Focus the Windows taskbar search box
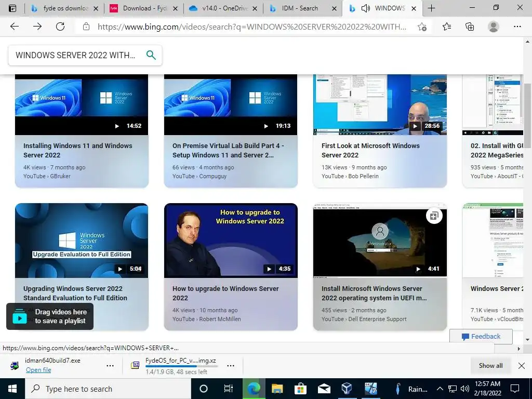Image resolution: width=532 pixels, height=399 pixels. (x=108, y=389)
